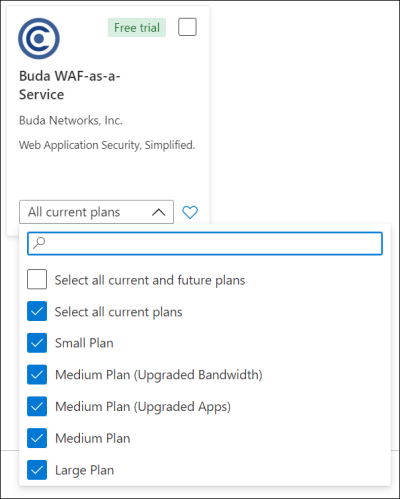This screenshot has width=400, height=499.
Task: Click the magnifier icon in plan search box
Action: pos(39,243)
